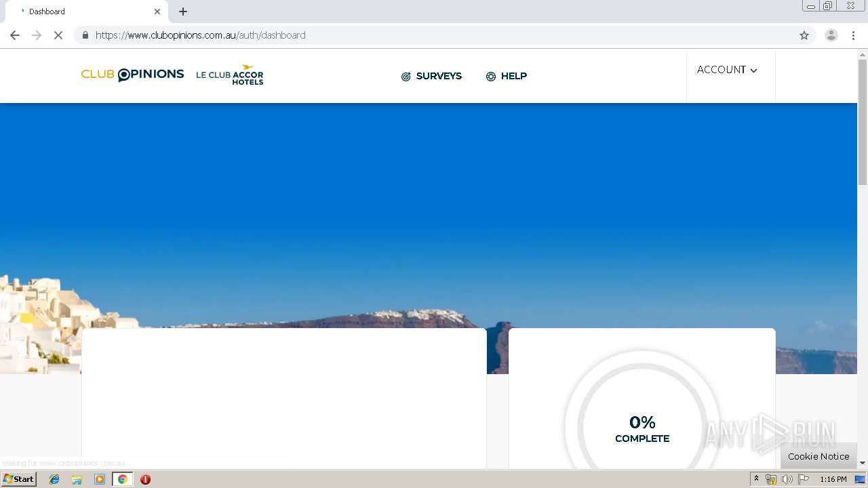Click the Club Opinions logo

coord(132,75)
